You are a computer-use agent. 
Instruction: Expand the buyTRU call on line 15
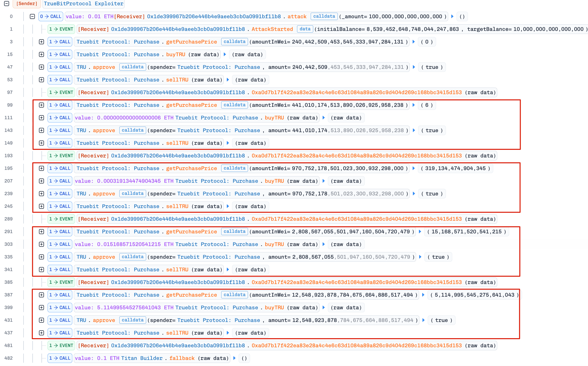(x=41, y=54)
